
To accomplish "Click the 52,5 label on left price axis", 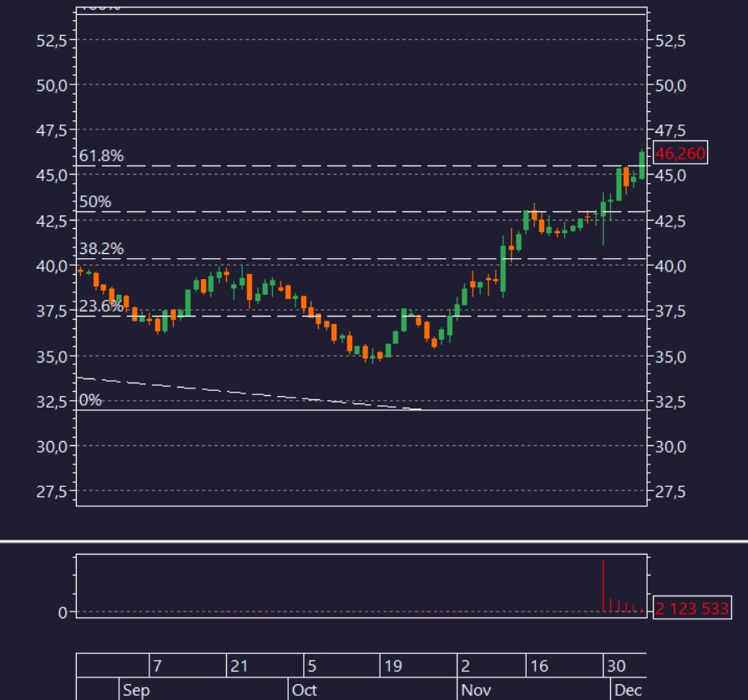I will 52,41.
